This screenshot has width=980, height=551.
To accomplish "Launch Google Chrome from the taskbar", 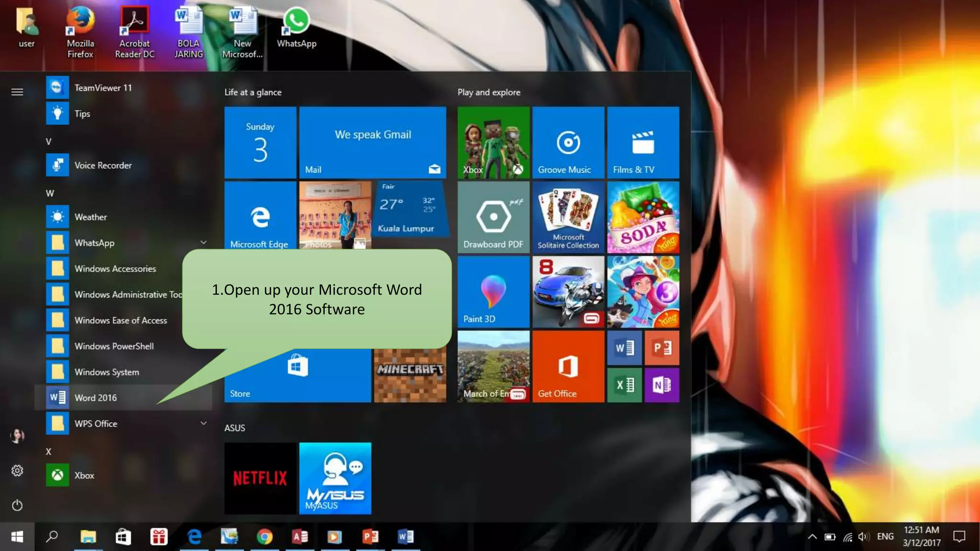I will click(265, 537).
